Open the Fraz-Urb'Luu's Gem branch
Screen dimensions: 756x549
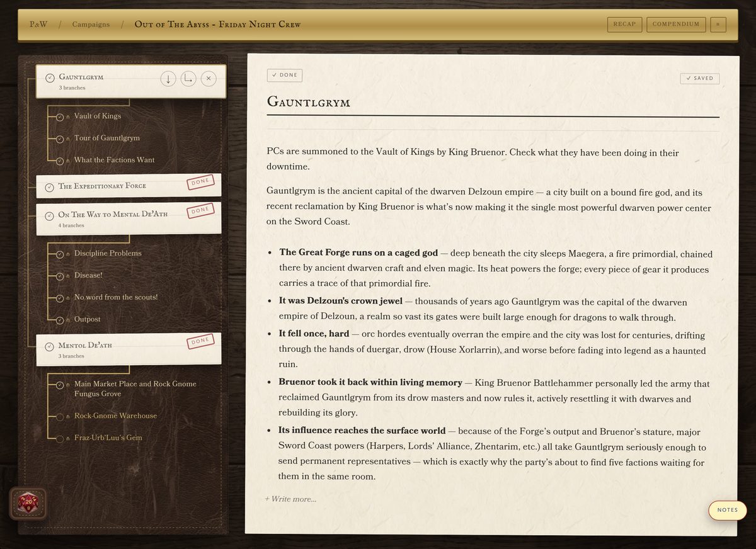pyautogui.click(x=108, y=438)
